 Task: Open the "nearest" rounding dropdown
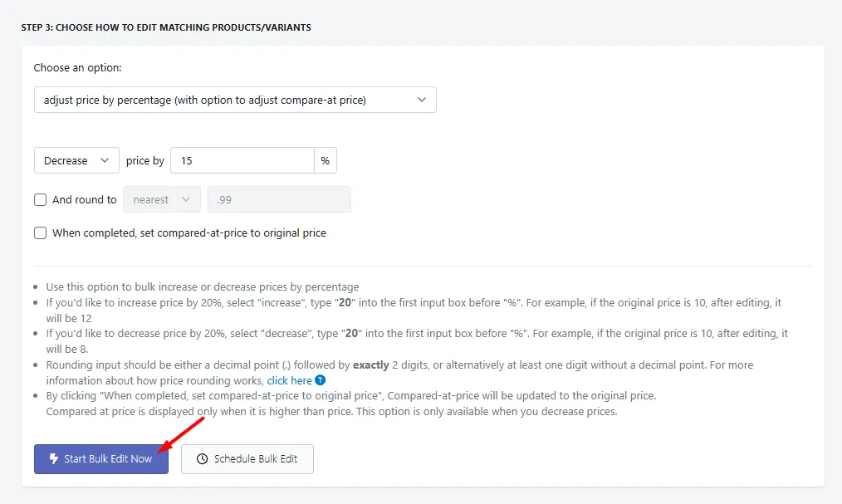coord(162,199)
